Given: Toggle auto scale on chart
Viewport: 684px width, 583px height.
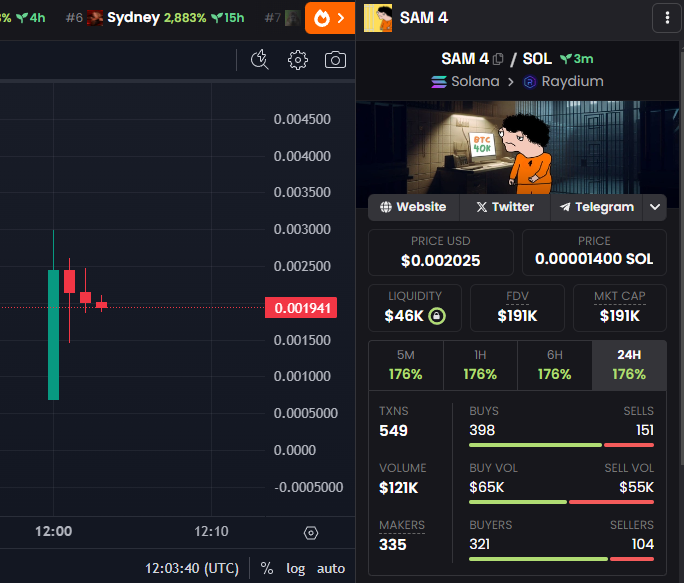Looking at the screenshot, I should (331, 568).
